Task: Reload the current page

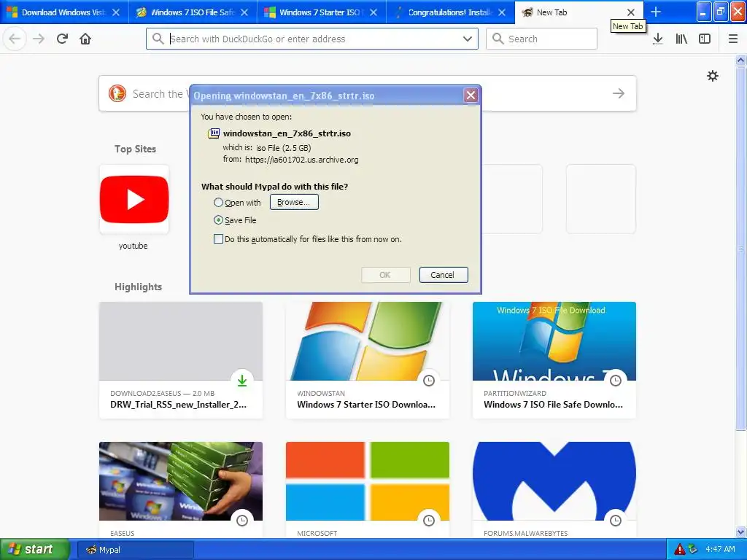Action: coord(62,39)
